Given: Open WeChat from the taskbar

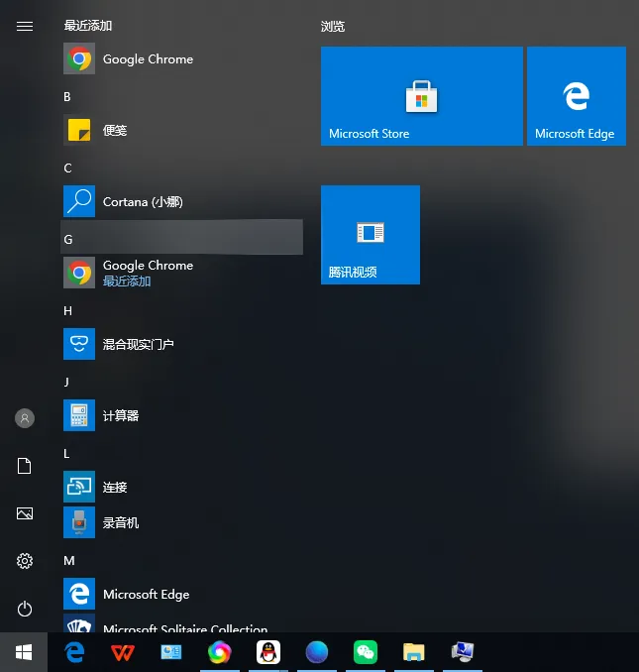Looking at the screenshot, I should 366,652.
